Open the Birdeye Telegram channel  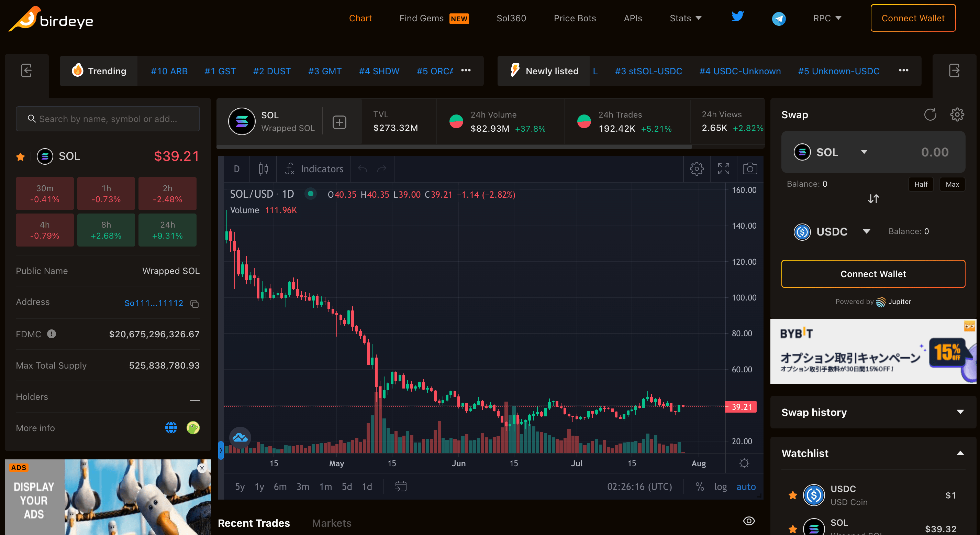(779, 19)
